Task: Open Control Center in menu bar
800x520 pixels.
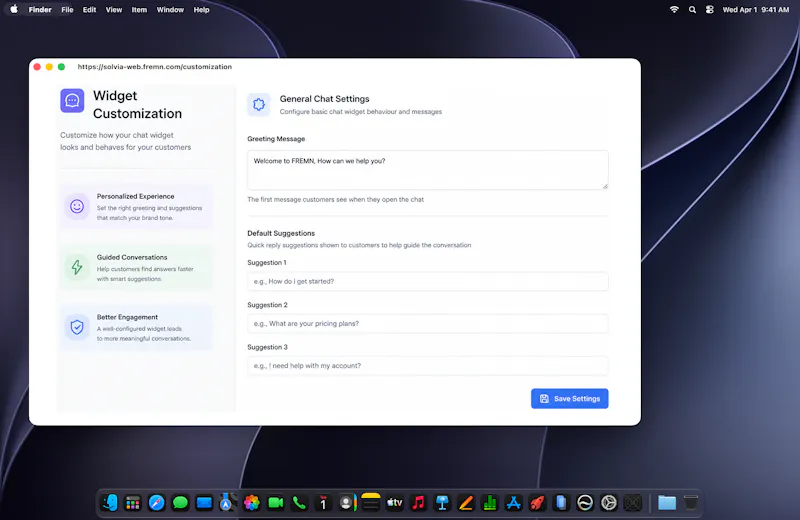Action: click(x=709, y=9)
